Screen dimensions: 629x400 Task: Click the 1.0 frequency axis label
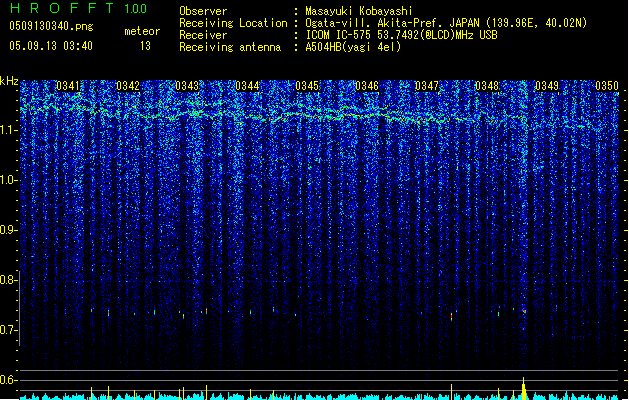pos(8,180)
